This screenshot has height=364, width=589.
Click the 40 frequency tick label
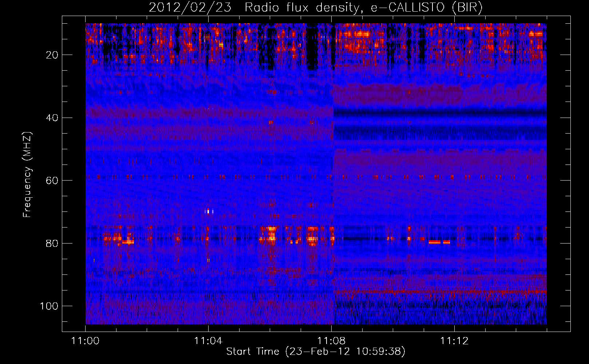[52, 118]
